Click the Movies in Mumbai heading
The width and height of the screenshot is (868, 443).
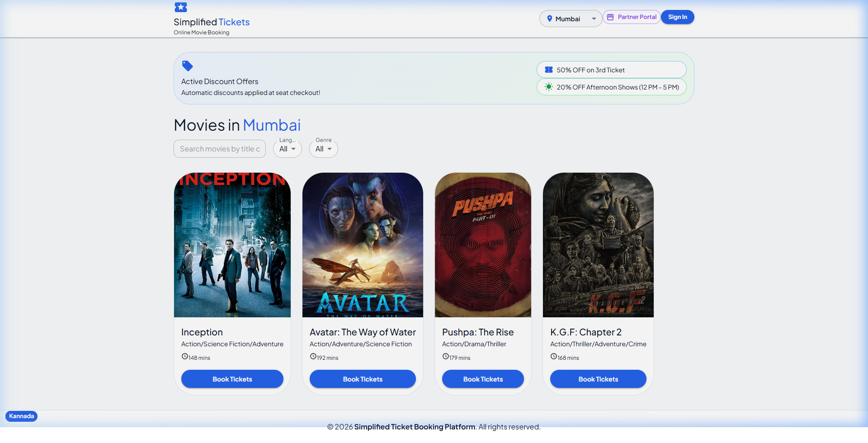coord(237,125)
